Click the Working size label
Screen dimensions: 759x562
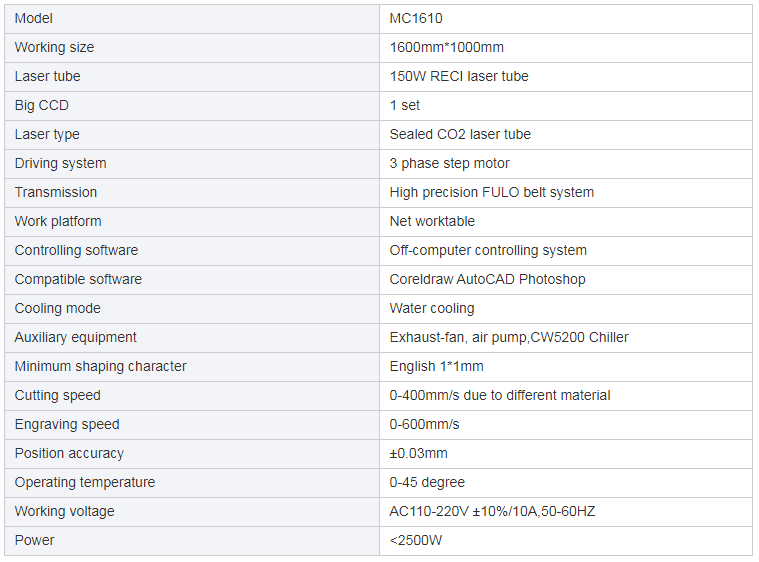click(x=54, y=47)
